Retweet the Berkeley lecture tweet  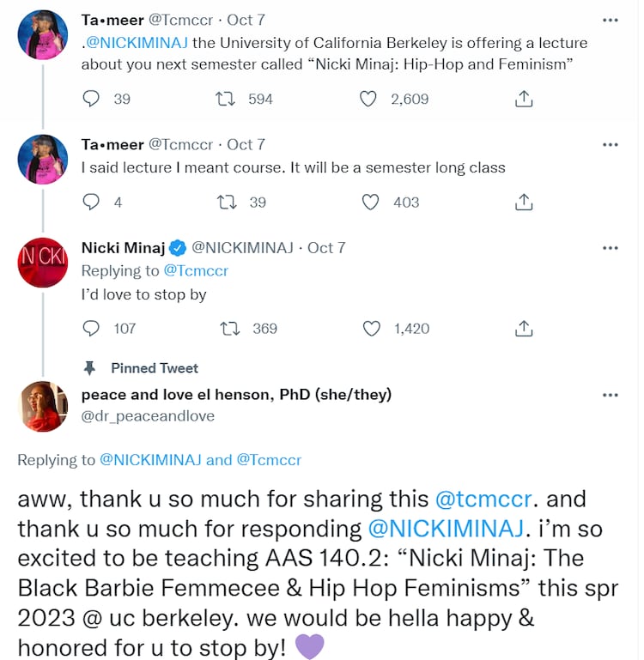pos(228,99)
